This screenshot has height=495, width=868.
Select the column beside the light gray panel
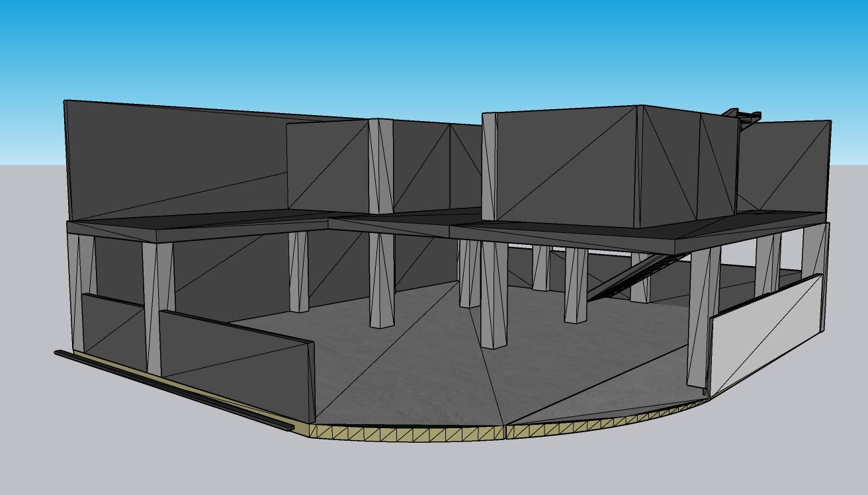coord(700,318)
